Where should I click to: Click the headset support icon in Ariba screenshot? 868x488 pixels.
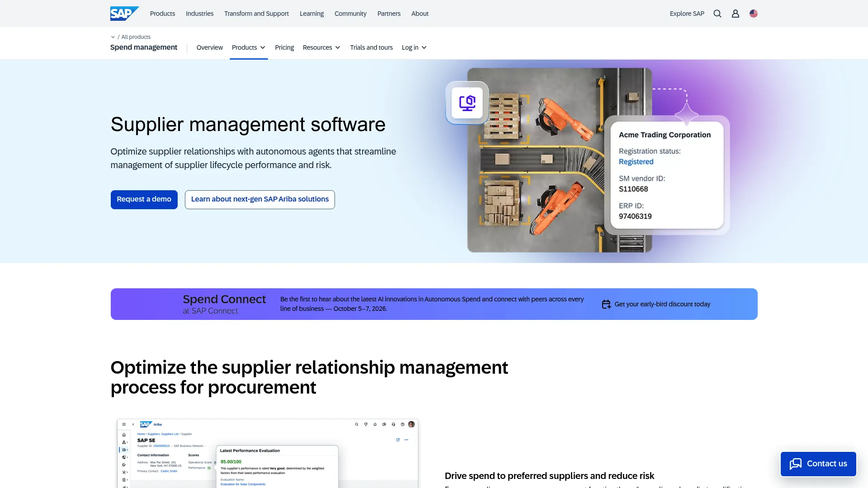tap(393, 424)
